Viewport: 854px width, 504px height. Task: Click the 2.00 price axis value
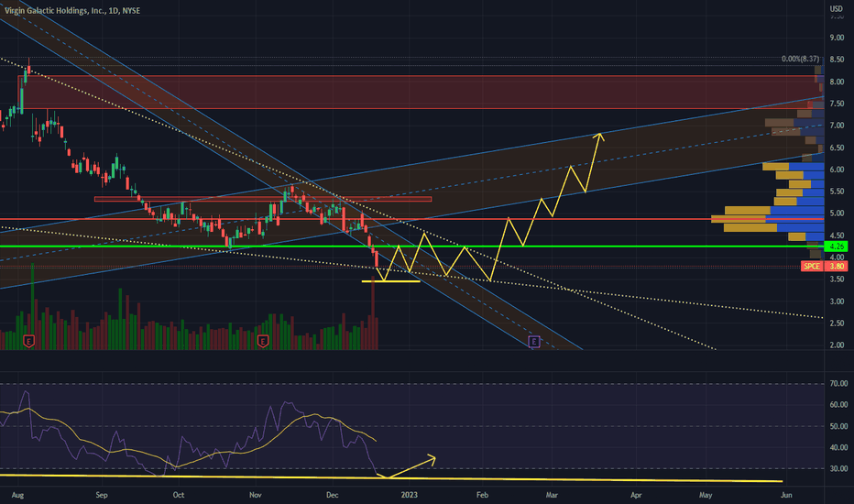837,345
